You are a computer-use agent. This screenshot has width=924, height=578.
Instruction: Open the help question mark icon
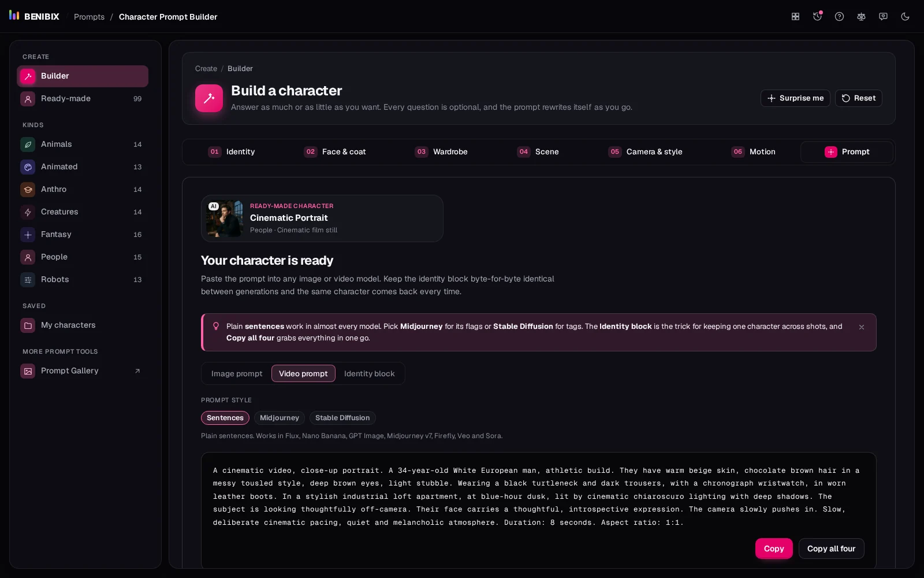pos(839,17)
